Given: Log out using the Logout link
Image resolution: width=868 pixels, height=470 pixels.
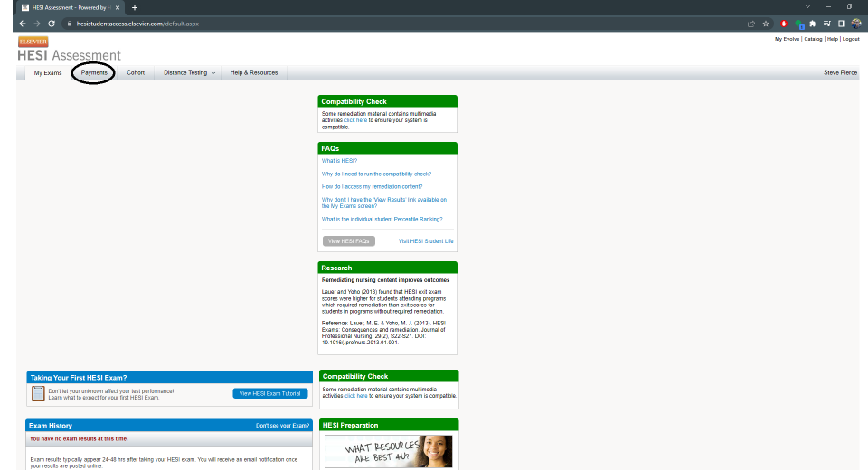Looking at the screenshot, I should coord(851,39).
